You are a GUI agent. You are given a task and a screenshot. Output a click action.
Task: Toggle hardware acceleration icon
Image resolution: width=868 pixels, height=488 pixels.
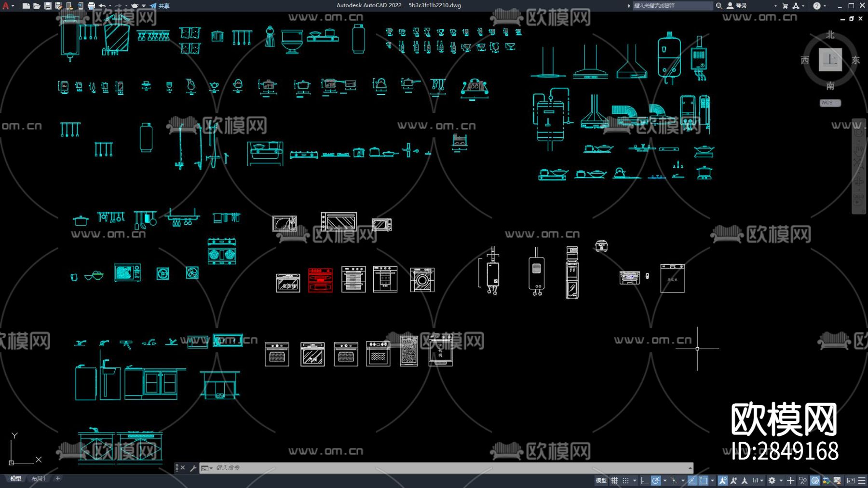(815, 481)
